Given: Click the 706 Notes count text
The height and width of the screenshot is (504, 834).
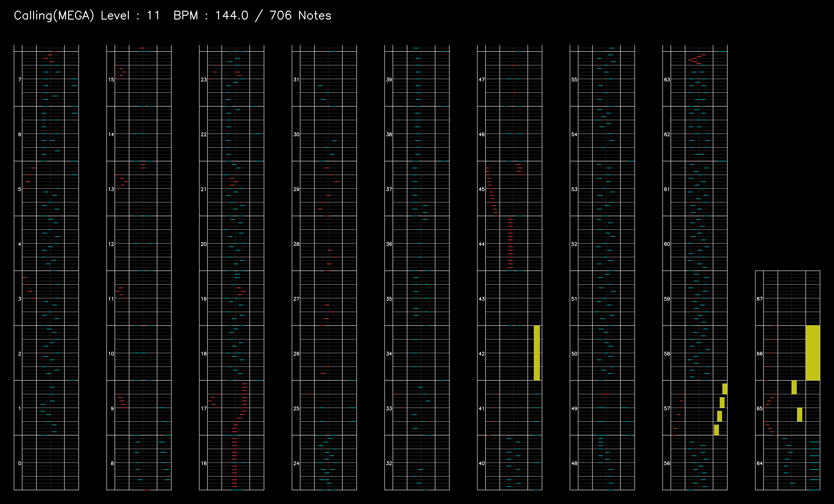Looking at the screenshot, I should click(x=300, y=16).
